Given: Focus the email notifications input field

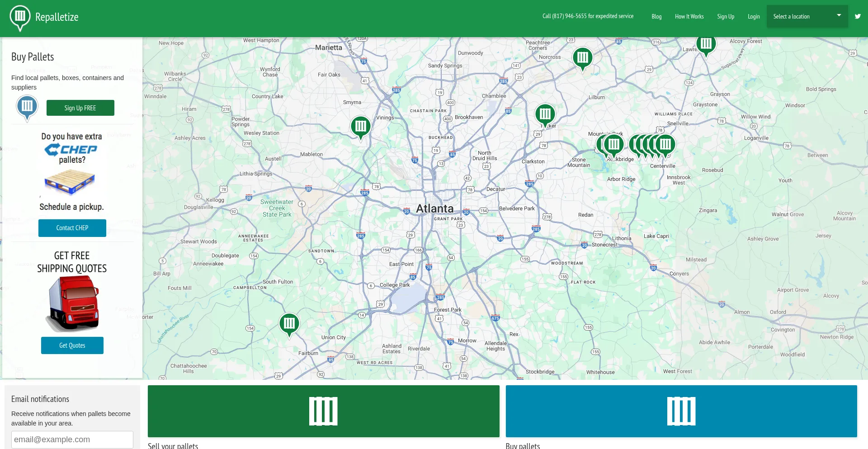Looking at the screenshot, I should point(72,440).
